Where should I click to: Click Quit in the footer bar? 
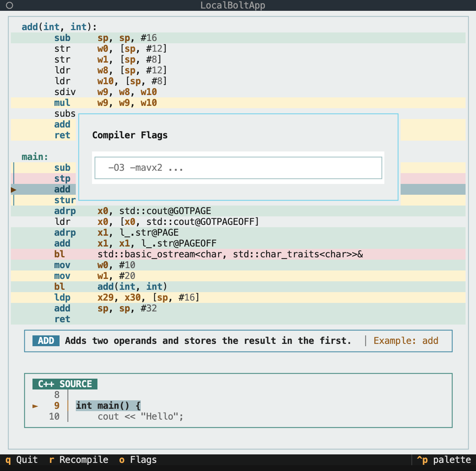coord(22,460)
